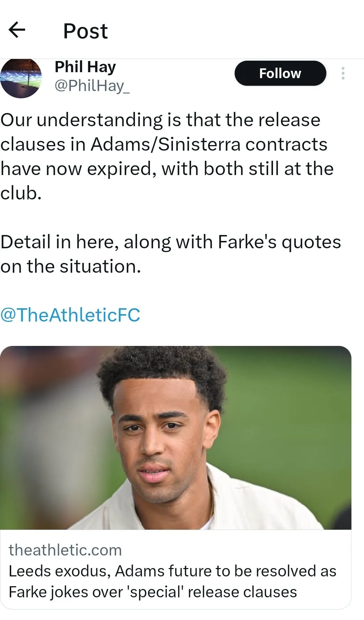The width and height of the screenshot is (364, 620).
Task: Click the 'Post' header title
Action: (85, 31)
